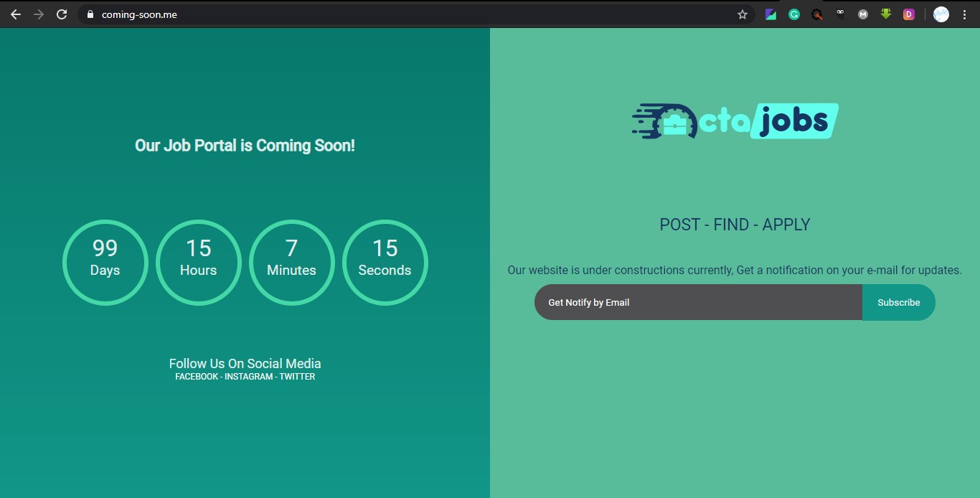Screen dimensions: 980x498
Task: Click the site security padlock icon
Action: point(90,14)
